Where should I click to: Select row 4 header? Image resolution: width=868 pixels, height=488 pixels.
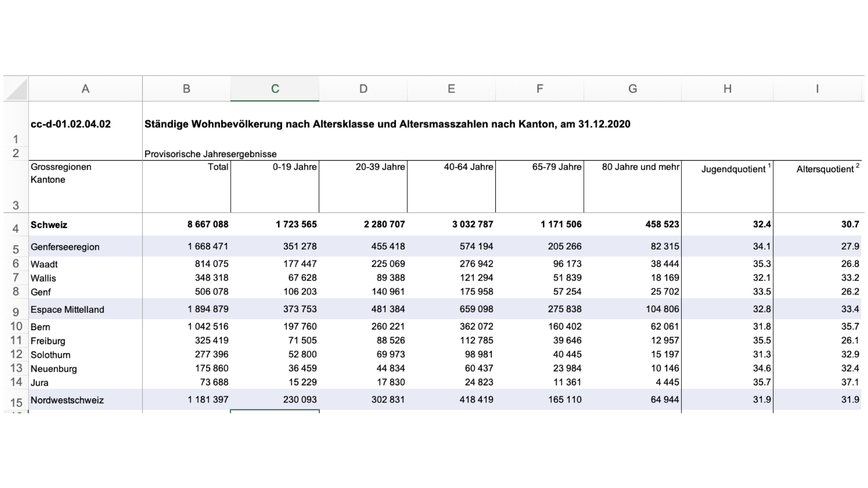click(16, 228)
